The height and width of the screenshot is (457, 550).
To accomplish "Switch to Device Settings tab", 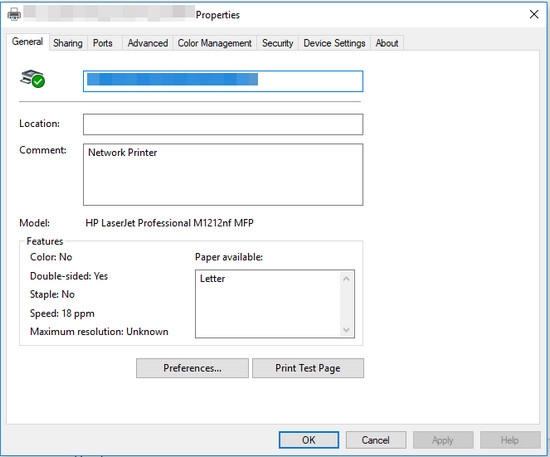I will (x=334, y=43).
